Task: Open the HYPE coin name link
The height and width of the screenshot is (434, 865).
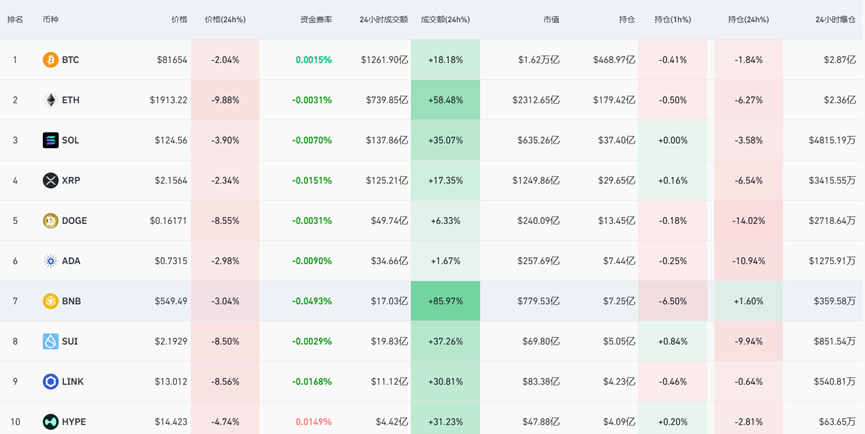Action: coord(74,422)
